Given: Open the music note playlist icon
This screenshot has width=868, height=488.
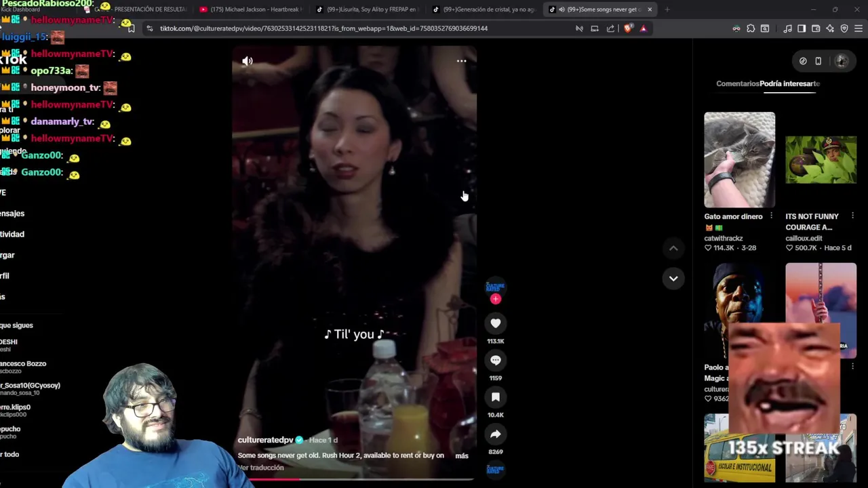Looking at the screenshot, I should pos(787,28).
